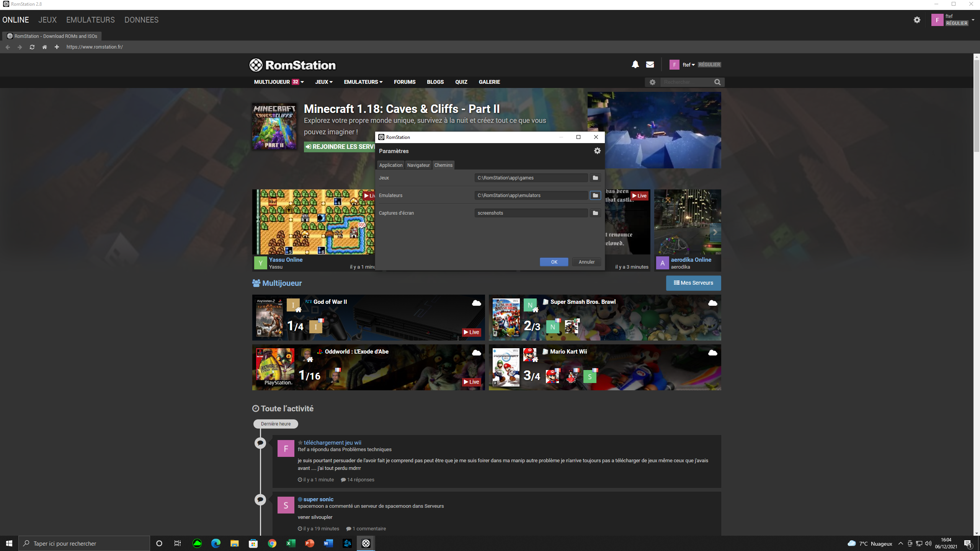Image resolution: width=980 pixels, height=551 pixels.
Task: Click Live badge on God of War II
Action: coord(471,332)
